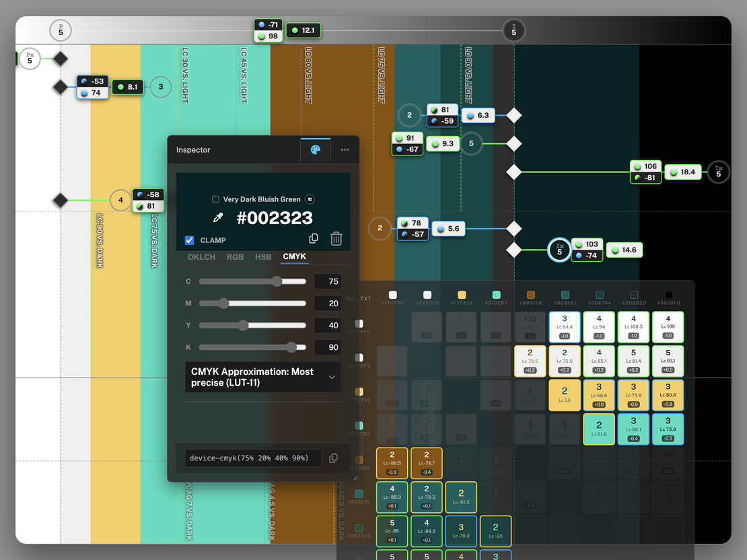747x560 pixels.
Task: Open the color palette tab in Inspector
Action: pos(316,150)
